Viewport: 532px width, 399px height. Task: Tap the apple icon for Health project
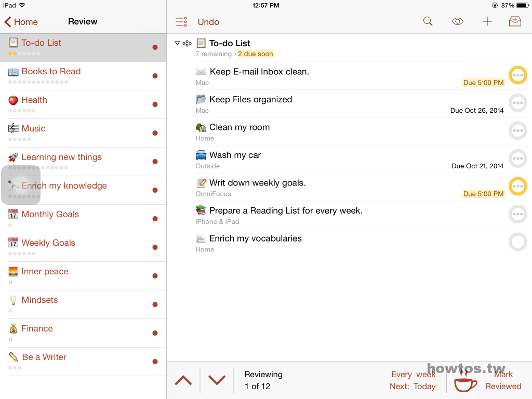click(13, 100)
